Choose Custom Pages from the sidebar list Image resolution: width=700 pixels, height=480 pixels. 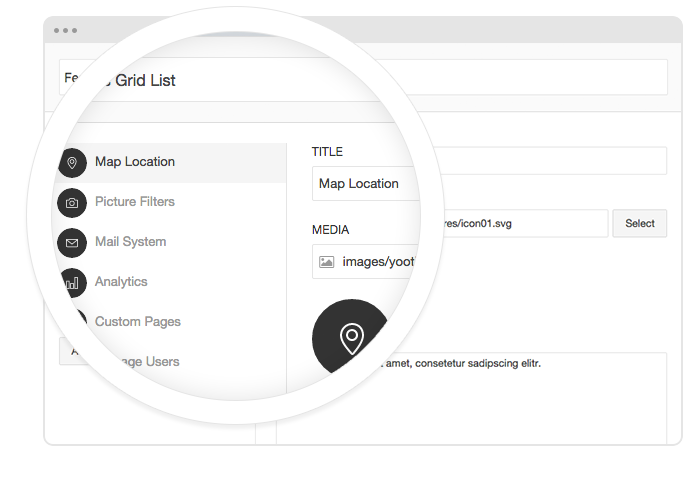138,322
